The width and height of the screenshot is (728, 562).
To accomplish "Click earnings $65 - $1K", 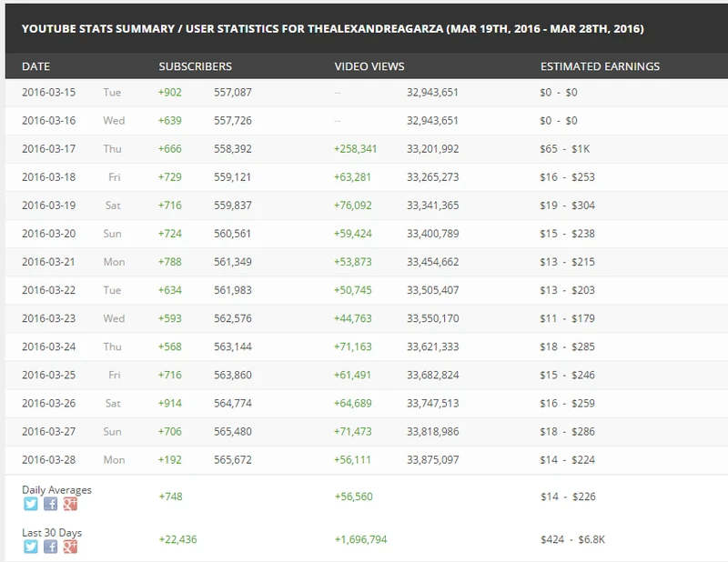I will [x=565, y=149].
